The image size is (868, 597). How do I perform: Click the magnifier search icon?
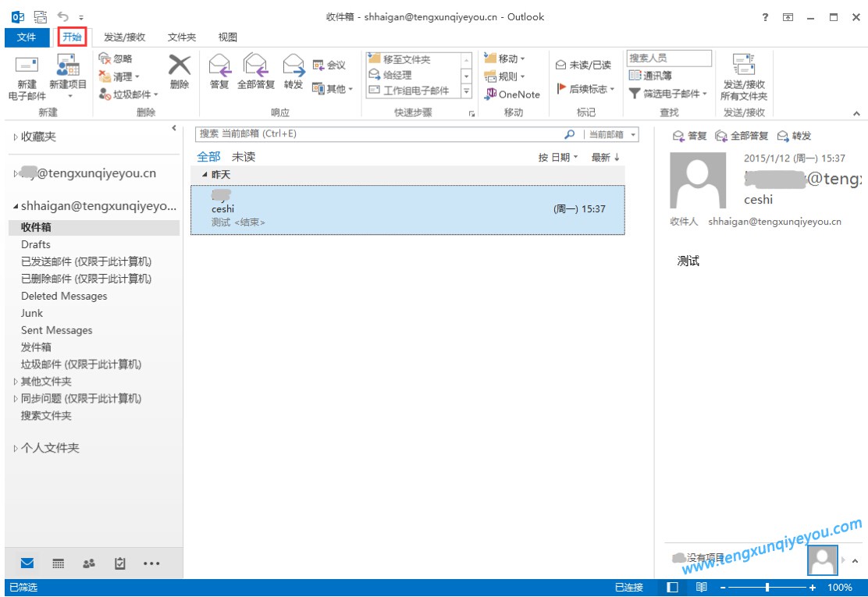pyautogui.click(x=570, y=134)
